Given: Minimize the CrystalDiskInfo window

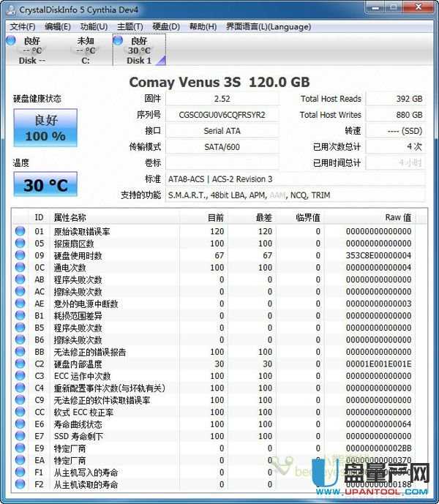Looking at the screenshot, I should [x=375, y=7].
